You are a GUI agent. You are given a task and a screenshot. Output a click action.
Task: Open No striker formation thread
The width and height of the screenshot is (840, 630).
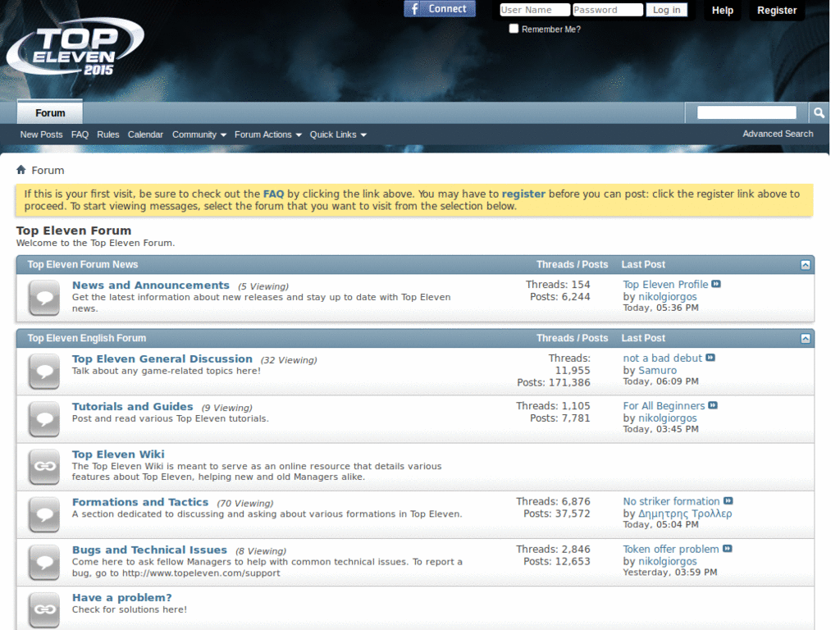pyautogui.click(x=671, y=501)
